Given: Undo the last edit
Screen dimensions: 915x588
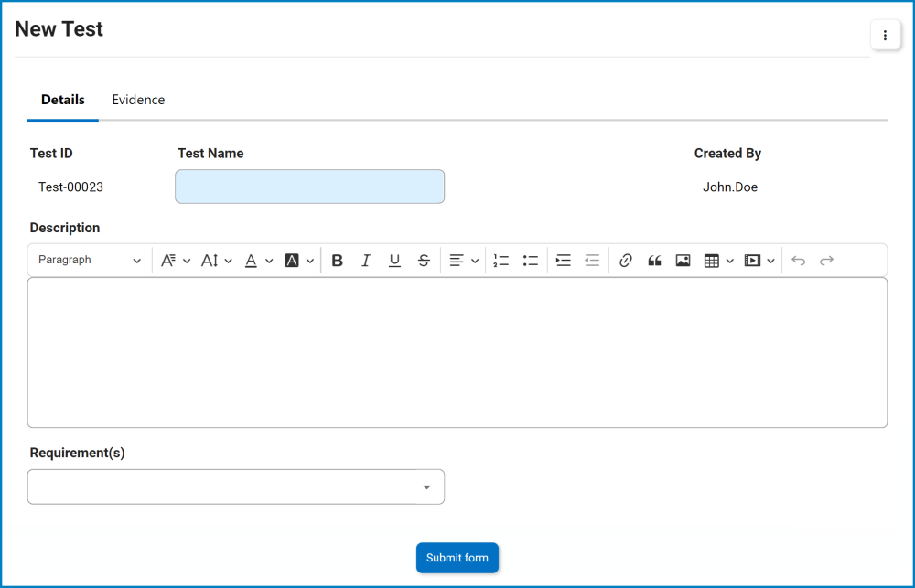Looking at the screenshot, I should (x=798, y=261).
